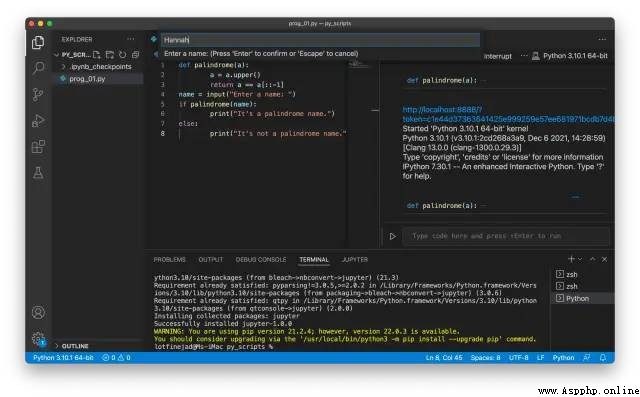This screenshot has width=640, height=397.
Task: Click the Manage gear icon
Action: point(38,339)
